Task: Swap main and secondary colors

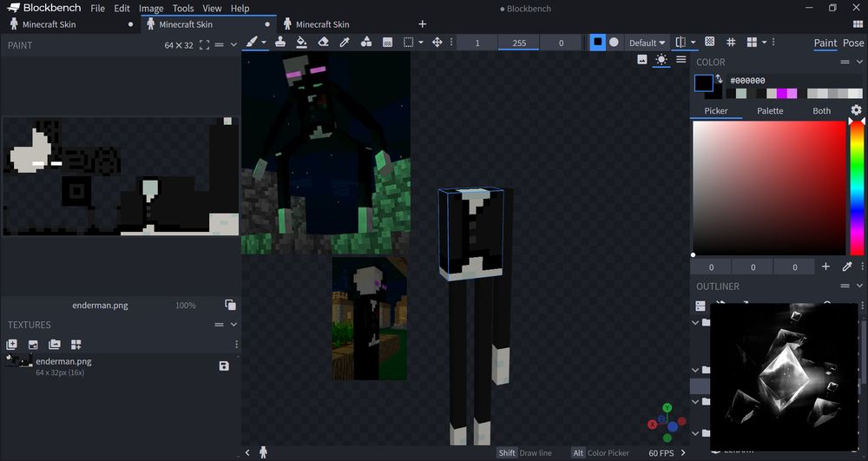Action: pyautogui.click(x=719, y=79)
